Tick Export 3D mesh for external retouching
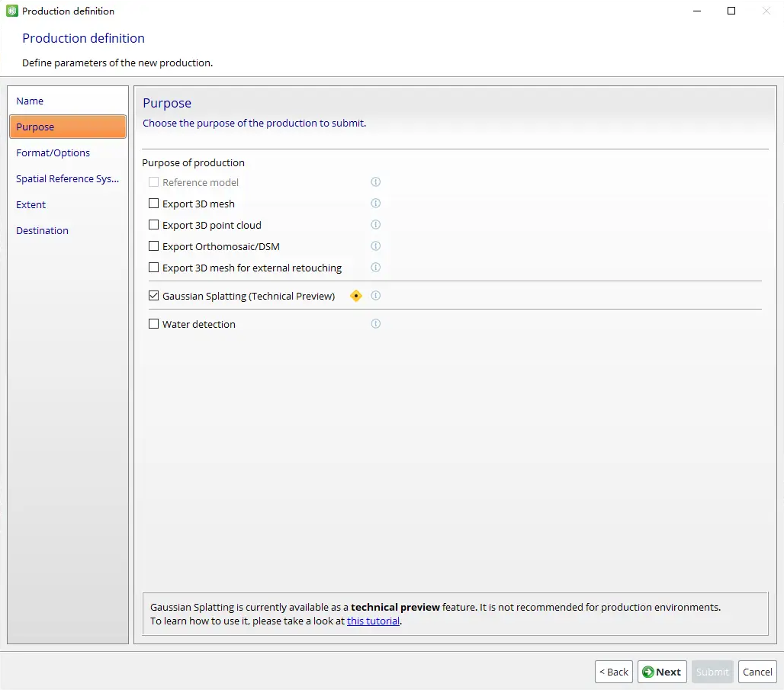This screenshot has height=690, width=784. click(153, 268)
